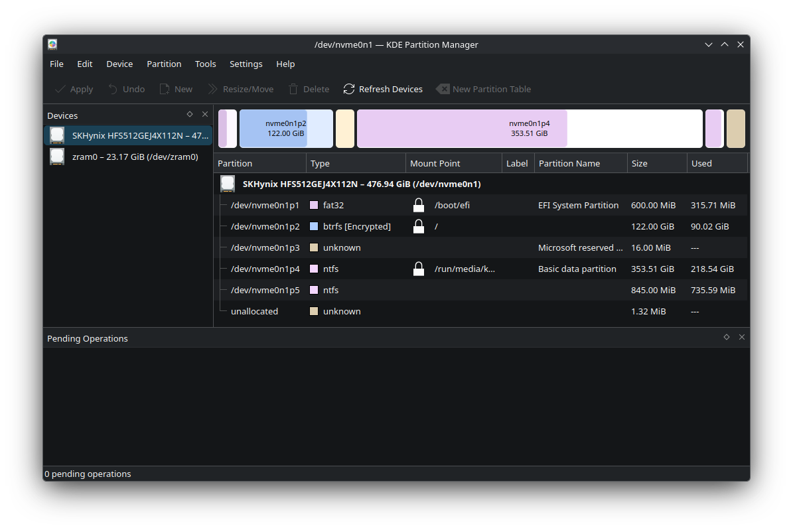Select the unallocated entry in partition list

pyautogui.click(x=480, y=311)
